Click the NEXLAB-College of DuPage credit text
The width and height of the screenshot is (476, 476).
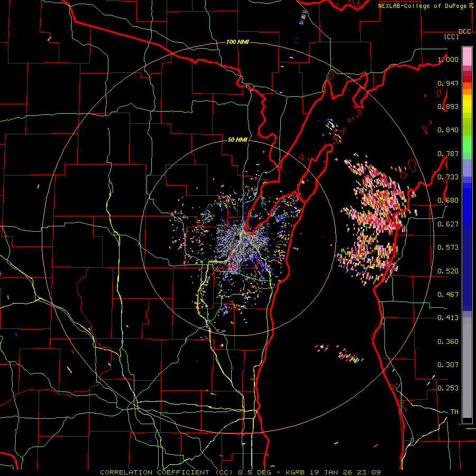coord(422,6)
